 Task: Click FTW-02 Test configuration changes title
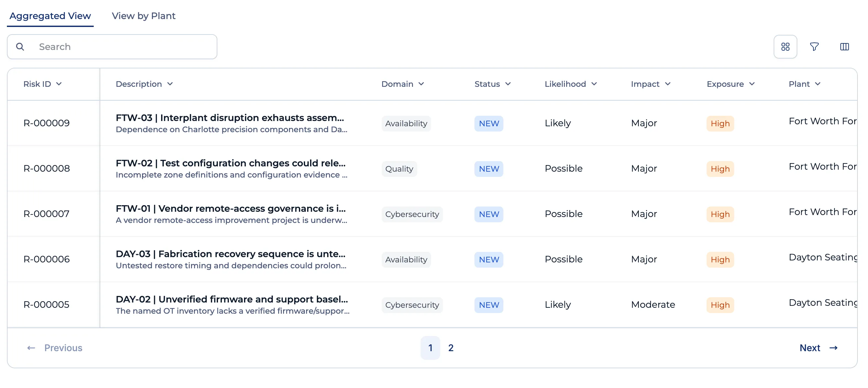pos(230,163)
